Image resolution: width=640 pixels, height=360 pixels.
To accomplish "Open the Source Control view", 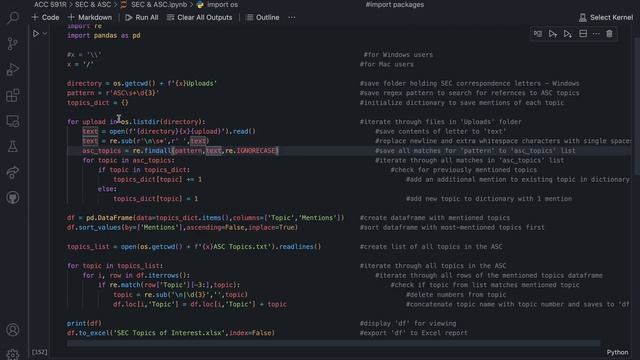I will pos(13,44).
